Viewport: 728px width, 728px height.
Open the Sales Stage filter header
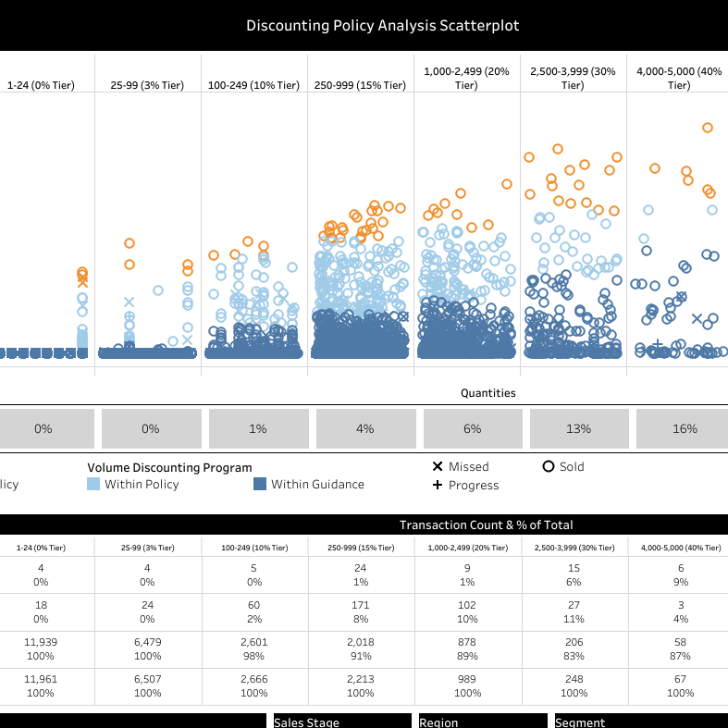[x=341, y=722]
